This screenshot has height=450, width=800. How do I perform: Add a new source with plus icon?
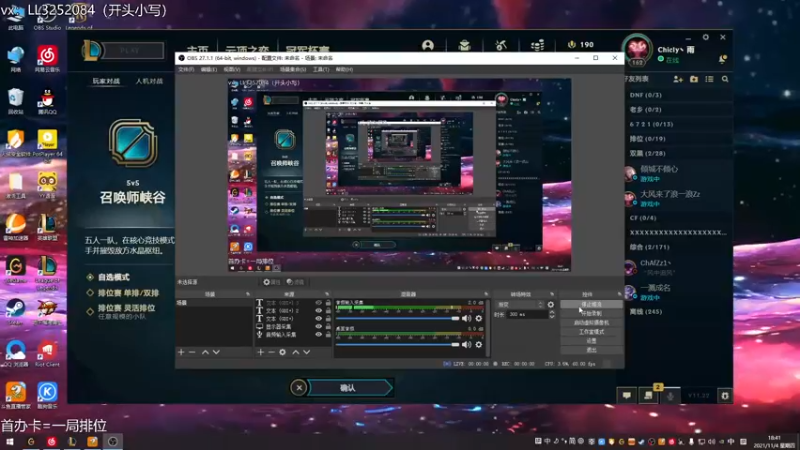[x=260, y=352]
